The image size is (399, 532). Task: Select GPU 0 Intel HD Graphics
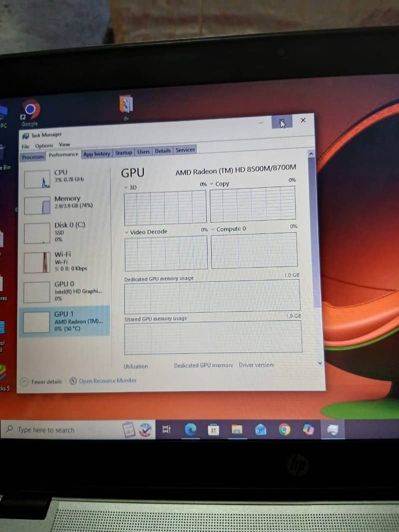coord(64,291)
